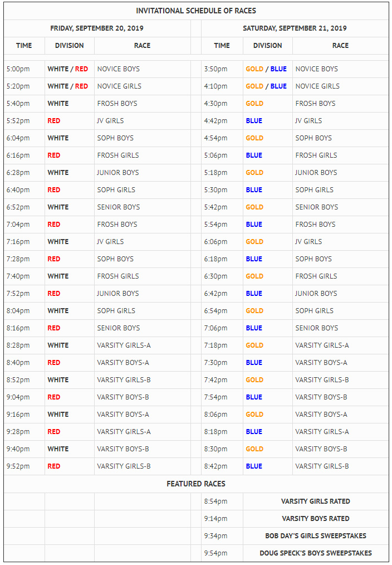This screenshot has width=392, height=565.
Task: Click the 6:06pm time cell
Action: pyautogui.click(x=222, y=242)
